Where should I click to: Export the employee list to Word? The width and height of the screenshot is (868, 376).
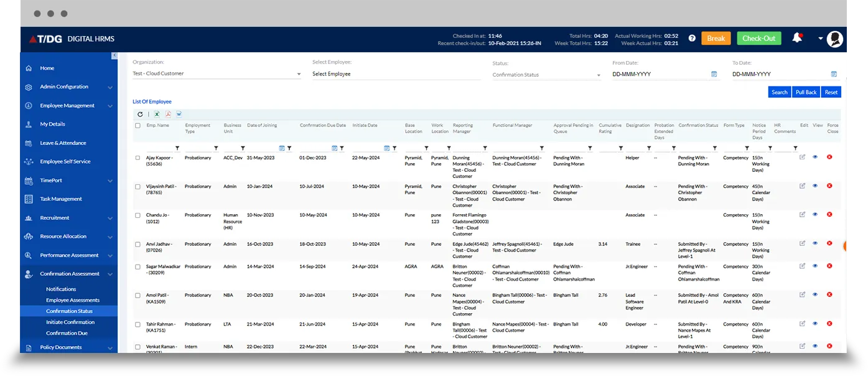(x=179, y=114)
